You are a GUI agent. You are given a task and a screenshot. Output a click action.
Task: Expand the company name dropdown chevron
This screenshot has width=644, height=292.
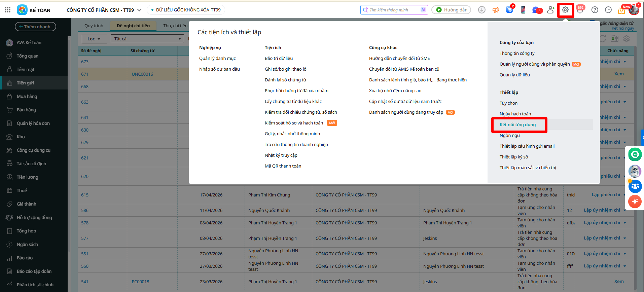click(139, 10)
